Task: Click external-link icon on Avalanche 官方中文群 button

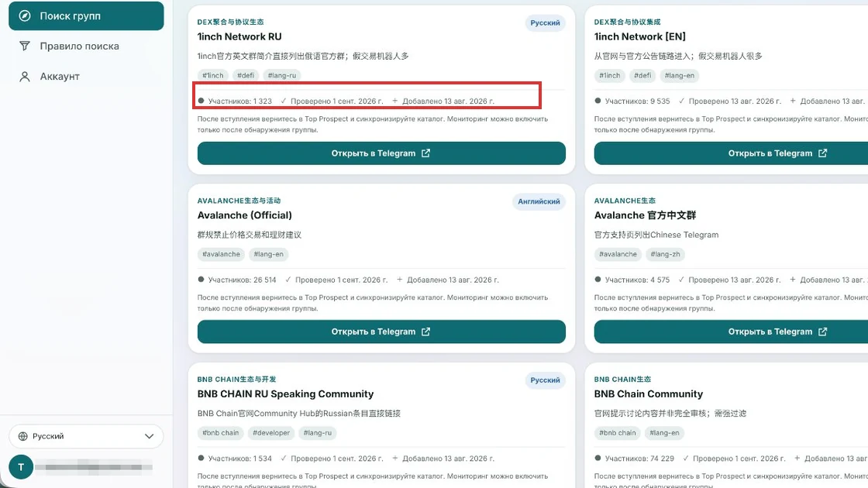Action: coord(822,332)
